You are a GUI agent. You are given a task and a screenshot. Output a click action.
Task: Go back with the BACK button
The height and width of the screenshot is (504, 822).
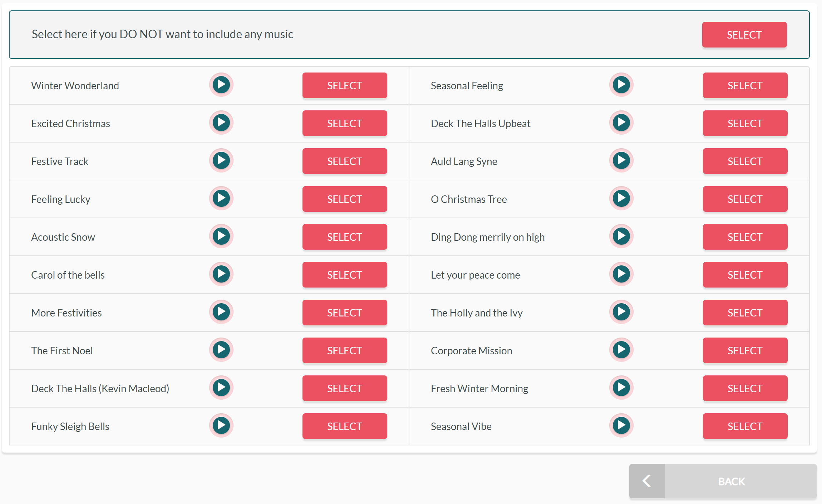pos(723,481)
